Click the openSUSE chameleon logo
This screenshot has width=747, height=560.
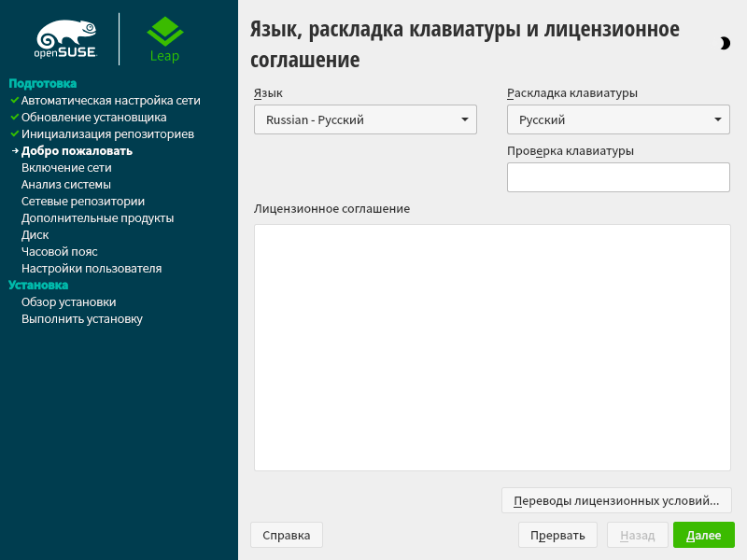(x=65, y=39)
